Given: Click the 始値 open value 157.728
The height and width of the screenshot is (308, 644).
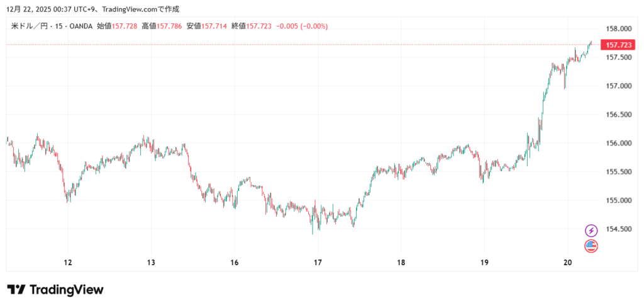Looking at the screenshot, I should [x=124, y=26].
